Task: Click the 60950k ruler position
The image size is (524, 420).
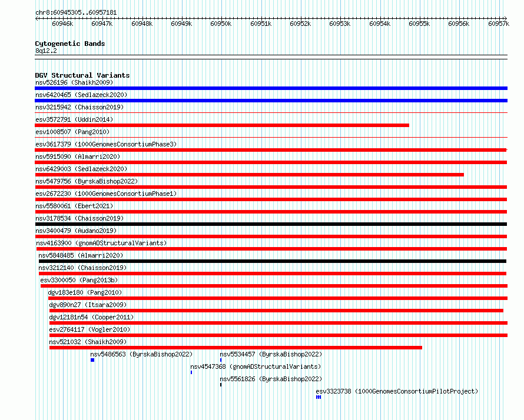Action: [x=221, y=24]
